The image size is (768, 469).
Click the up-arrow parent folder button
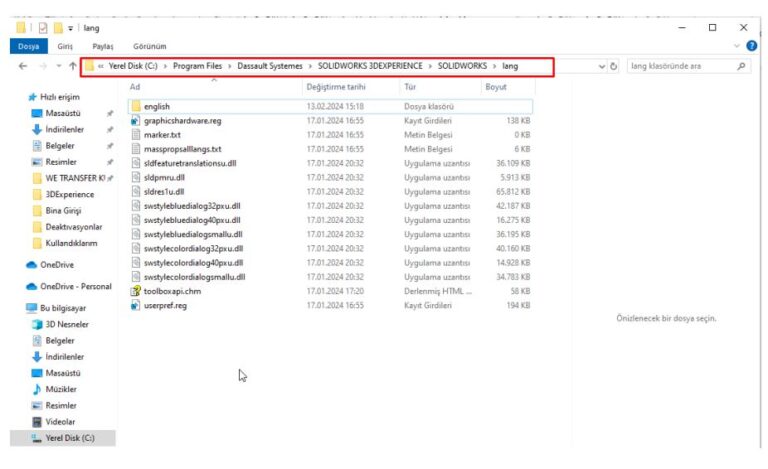(x=72, y=66)
